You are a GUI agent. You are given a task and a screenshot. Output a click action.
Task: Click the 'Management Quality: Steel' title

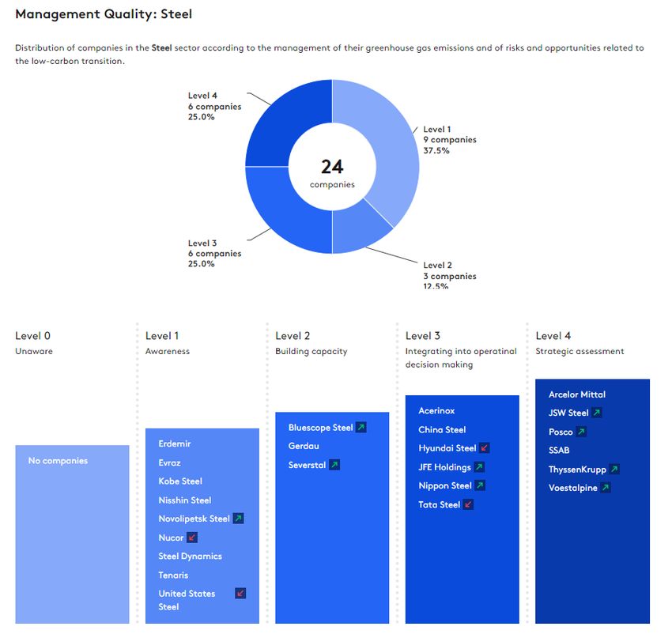click(104, 14)
